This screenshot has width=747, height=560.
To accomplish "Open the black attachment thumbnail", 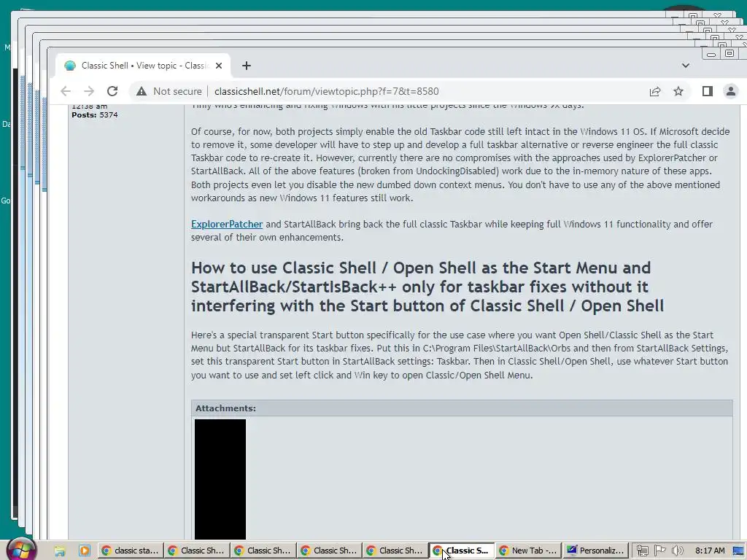I will (x=220, y=479).
